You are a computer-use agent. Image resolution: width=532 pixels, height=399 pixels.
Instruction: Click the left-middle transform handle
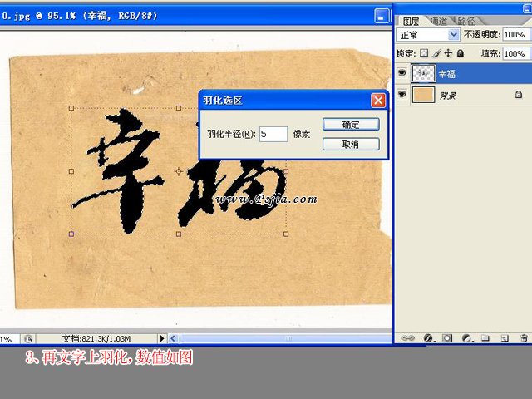click(71, 171)
